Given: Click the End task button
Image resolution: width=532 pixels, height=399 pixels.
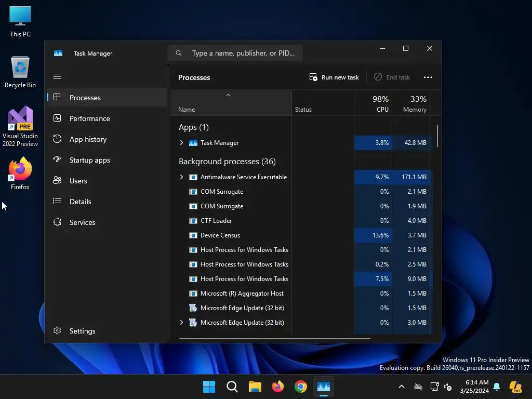Looking at the screenshot, I should pyautogui.click(x=392, y=77).
